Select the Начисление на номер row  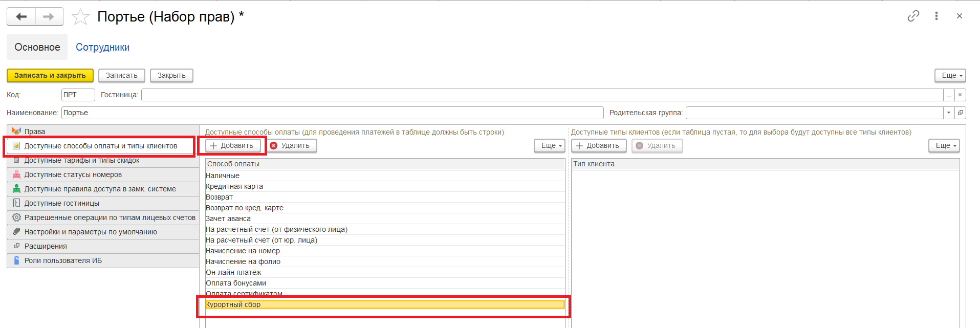[385, 251]
